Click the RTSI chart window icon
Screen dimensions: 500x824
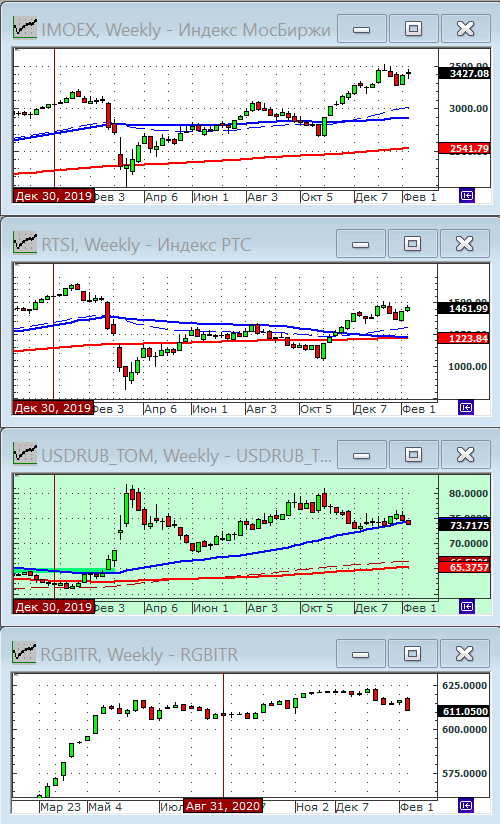coord(25,243)
